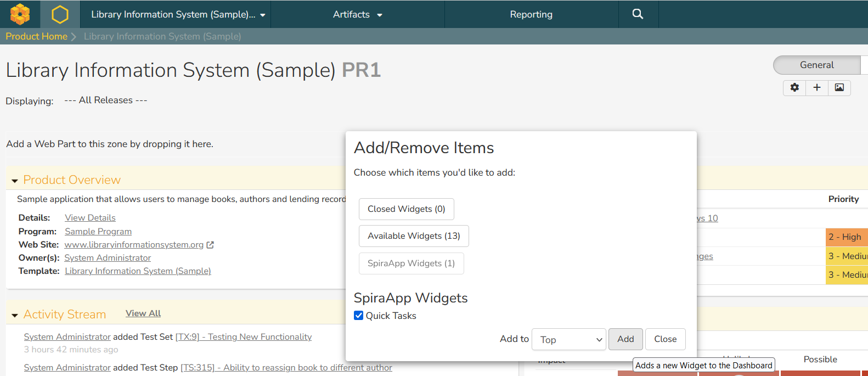Open dashboard settings gear icon
The image size is (868, 376).
click(x=794, y=87)
